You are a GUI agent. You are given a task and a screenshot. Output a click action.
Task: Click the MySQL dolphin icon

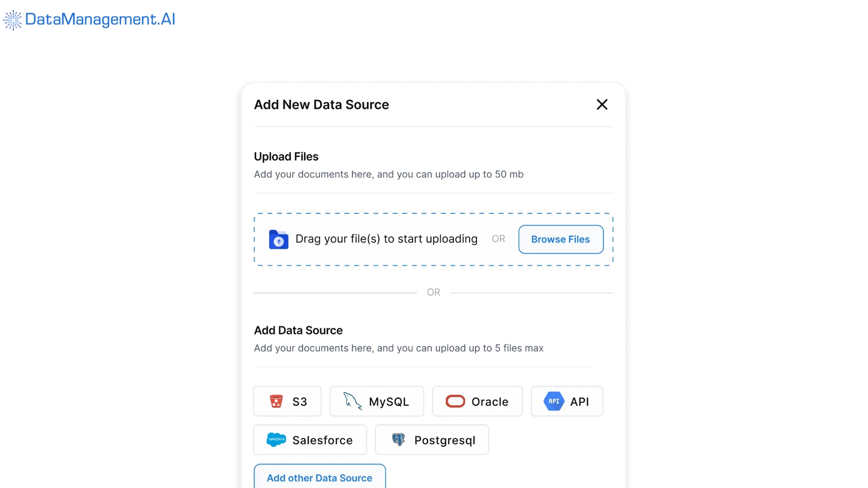(352, 401)
